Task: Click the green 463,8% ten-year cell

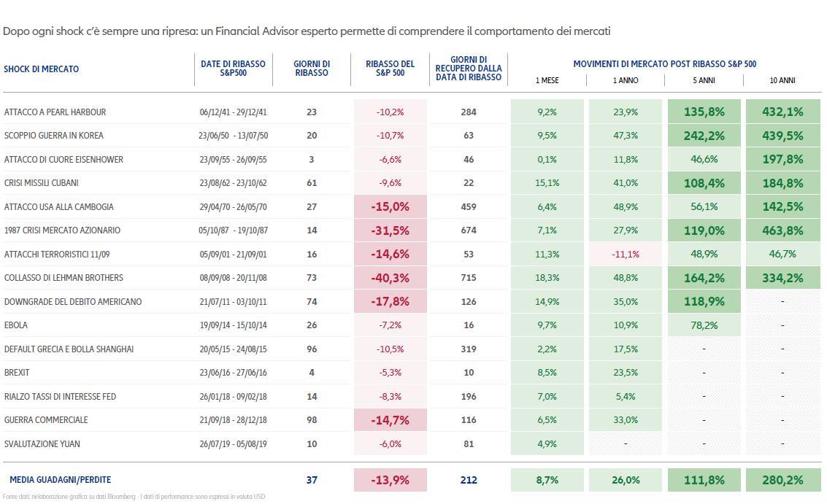Action: pyautogui.click(x=782, y=230)
